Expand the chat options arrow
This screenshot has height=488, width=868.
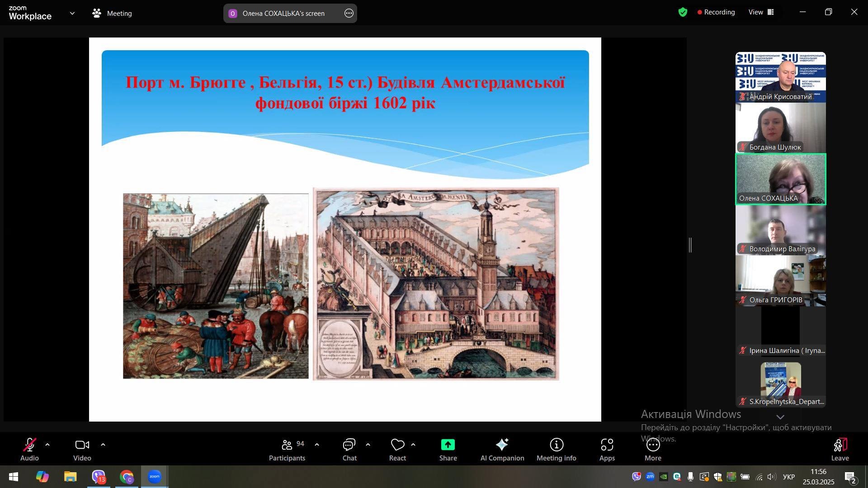pos(368,445)
